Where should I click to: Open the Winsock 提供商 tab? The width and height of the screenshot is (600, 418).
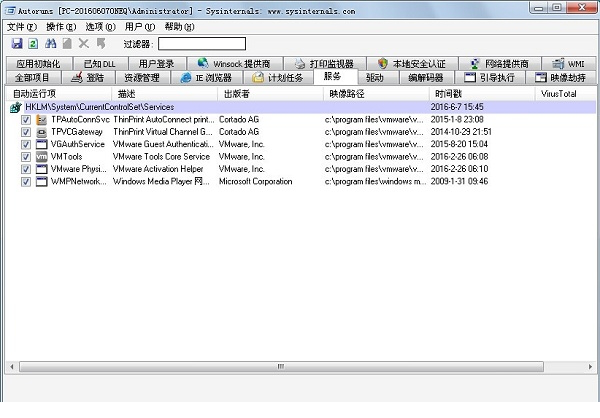click(234, 64)
